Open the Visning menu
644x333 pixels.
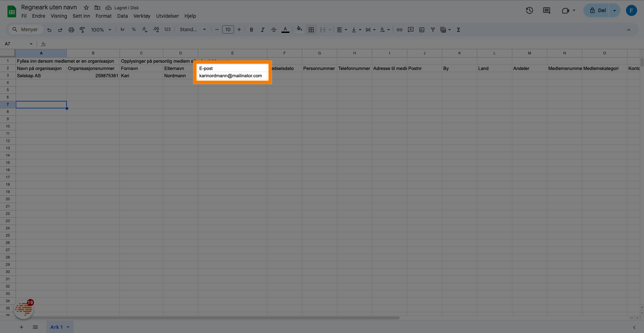tap(59, 16)
